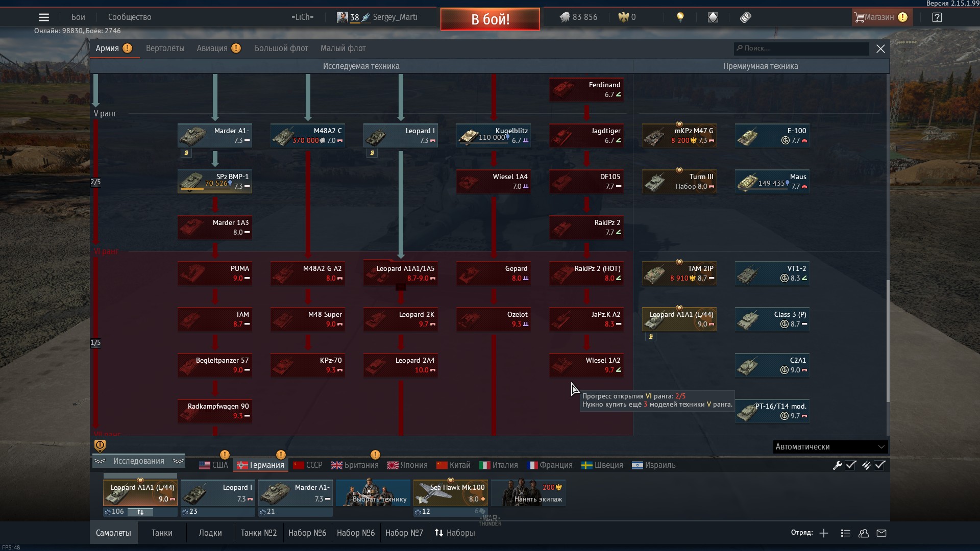Select the VT1-2 premium card
The image size is (980, 551).
click(x=772, y=273)
